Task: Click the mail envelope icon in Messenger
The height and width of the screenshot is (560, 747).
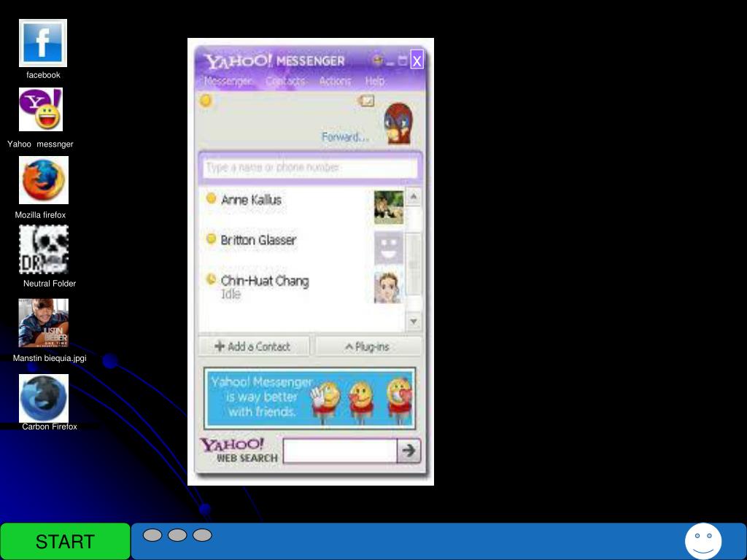Action: click(x=366, y=101)
